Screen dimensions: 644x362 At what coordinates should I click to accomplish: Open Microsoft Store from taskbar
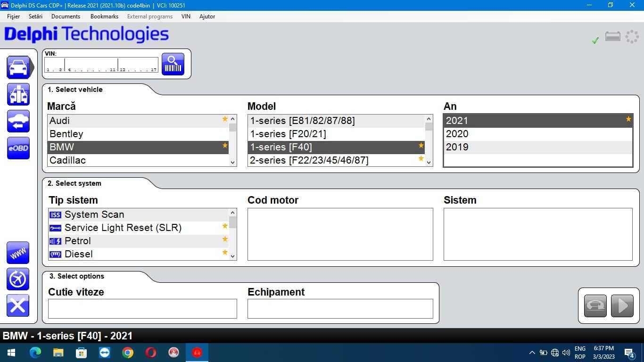click(81, 353)
